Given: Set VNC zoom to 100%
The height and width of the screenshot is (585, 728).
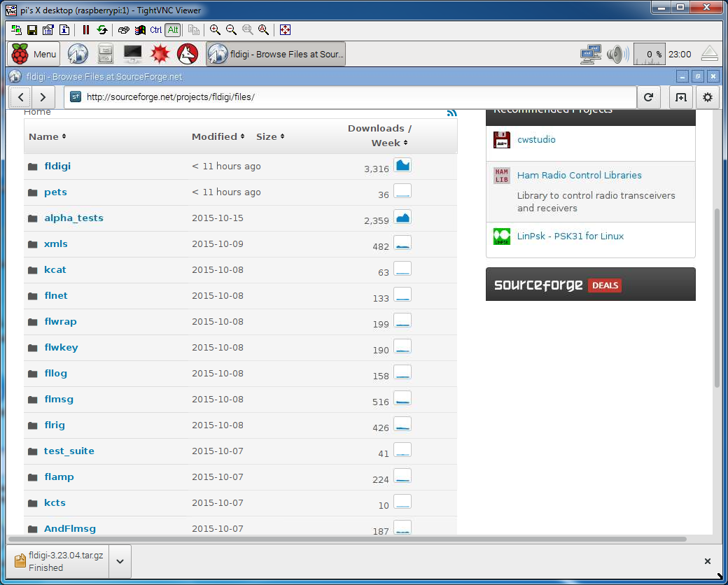Looking at the screenshot, I should pos(248,30).
